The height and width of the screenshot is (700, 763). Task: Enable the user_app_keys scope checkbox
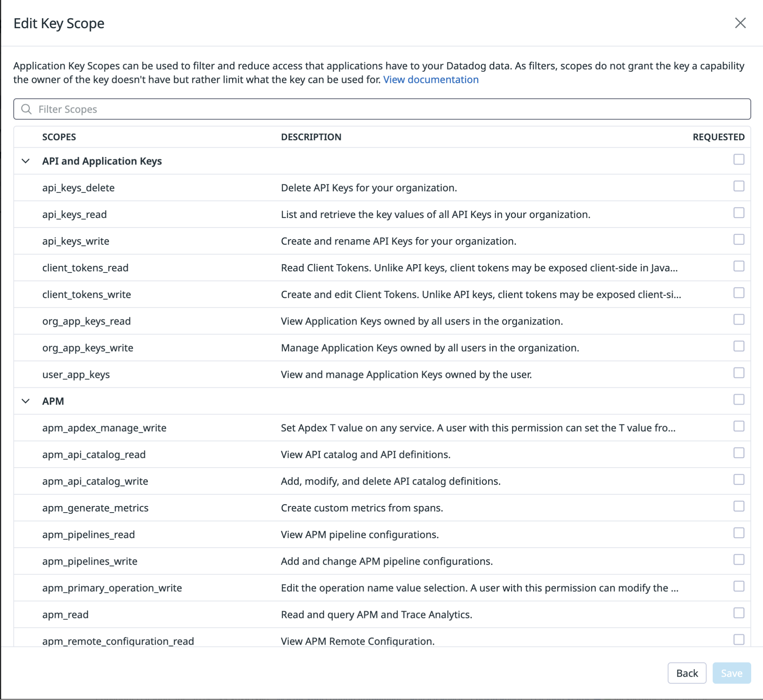(739, 373)
